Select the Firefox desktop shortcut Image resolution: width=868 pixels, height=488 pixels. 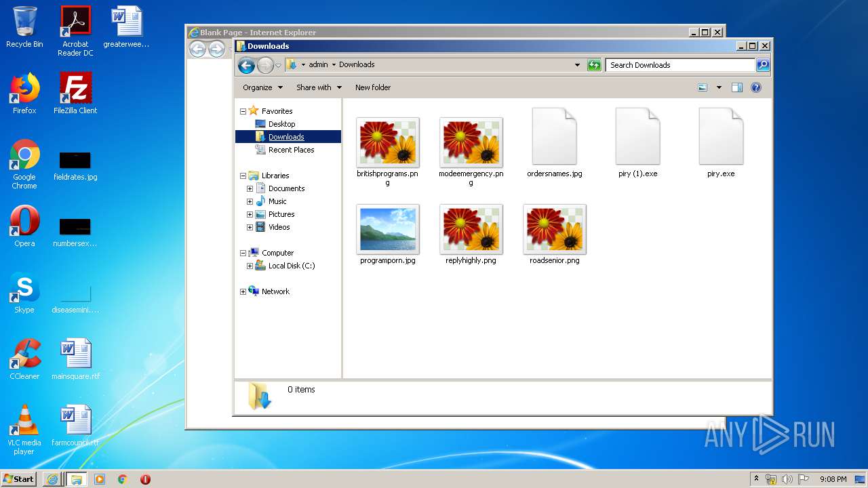point(24,94)
